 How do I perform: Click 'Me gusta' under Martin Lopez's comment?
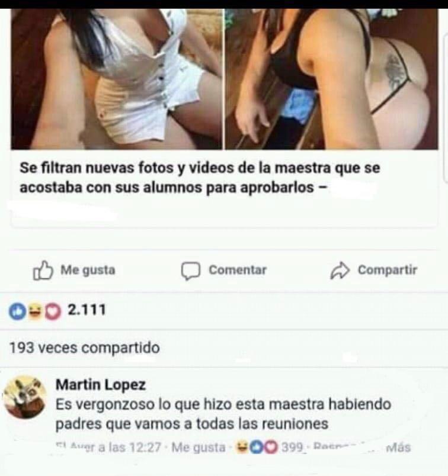click(x=199, y=447)
